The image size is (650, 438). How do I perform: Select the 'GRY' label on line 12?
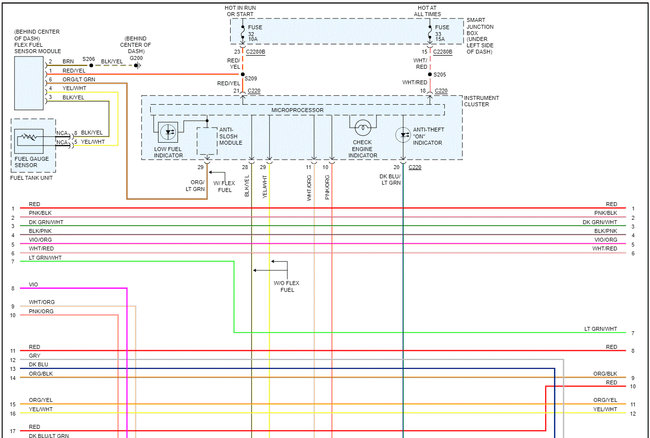pos(34,356)
